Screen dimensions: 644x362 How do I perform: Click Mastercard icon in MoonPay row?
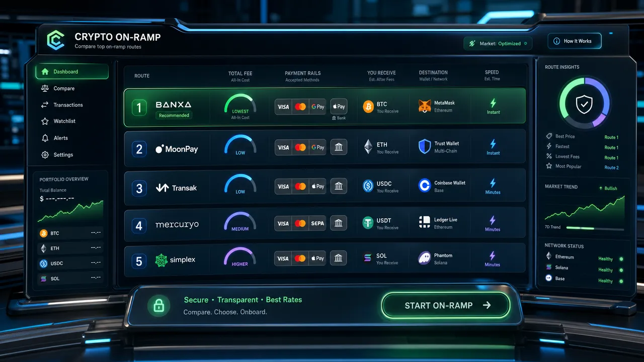pos(300,147)
